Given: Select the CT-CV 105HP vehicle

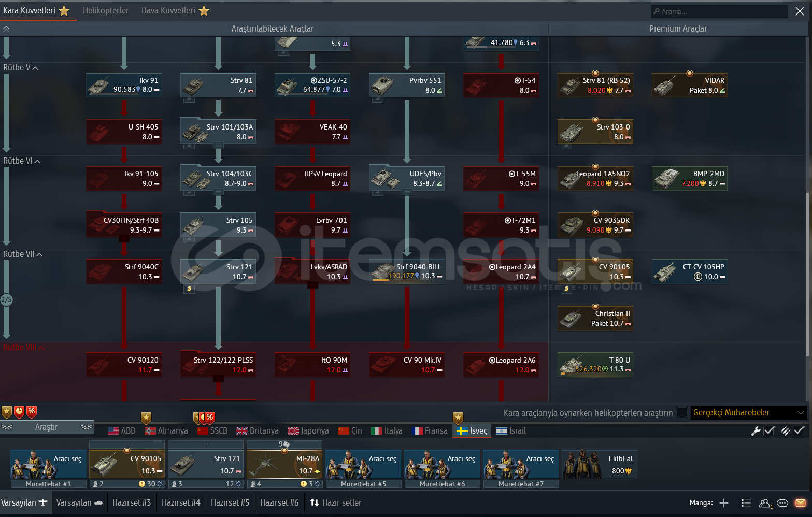Looking at the screenshot, I should (x=690, y=271).
